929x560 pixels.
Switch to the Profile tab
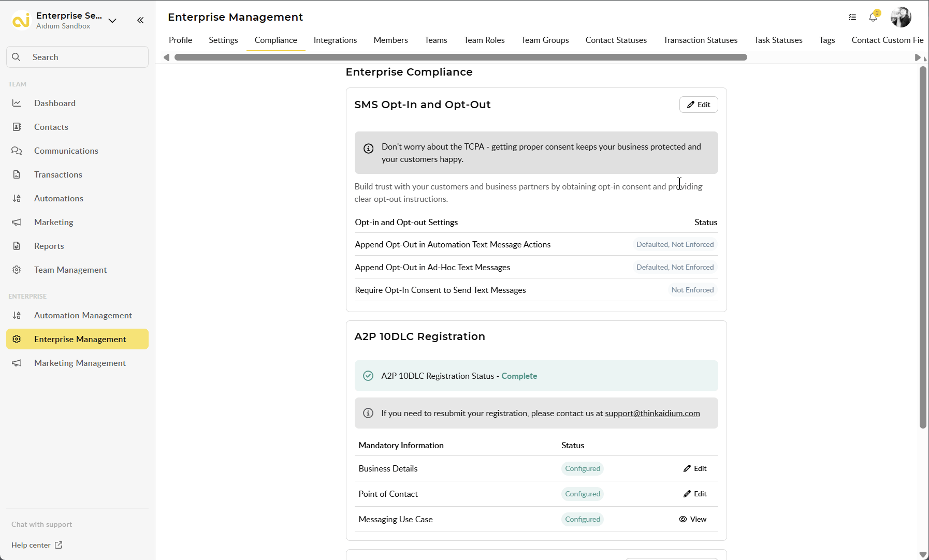coord(180,40)
